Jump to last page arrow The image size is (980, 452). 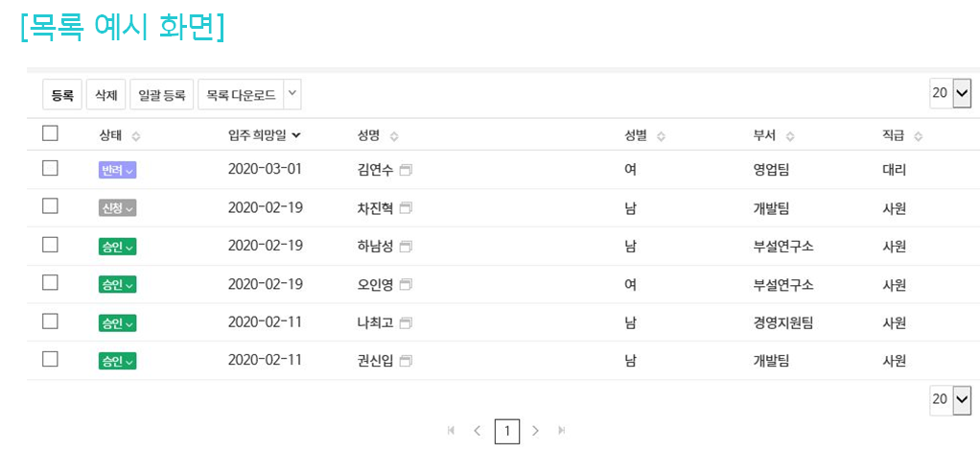562,431
